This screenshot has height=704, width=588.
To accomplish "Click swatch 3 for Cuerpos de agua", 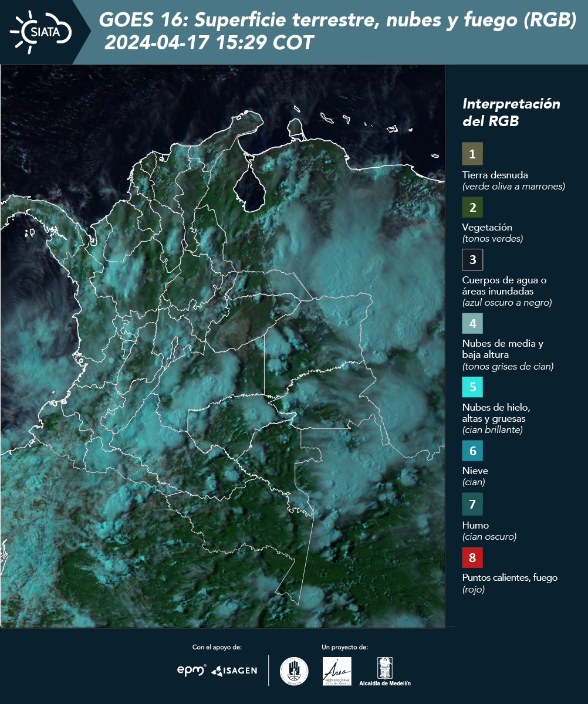I will pos(472,259).
